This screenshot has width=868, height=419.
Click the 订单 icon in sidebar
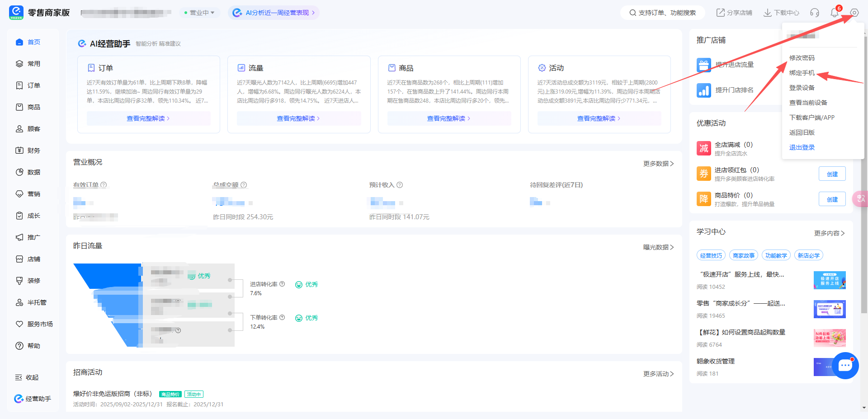[x=19, y=85]
